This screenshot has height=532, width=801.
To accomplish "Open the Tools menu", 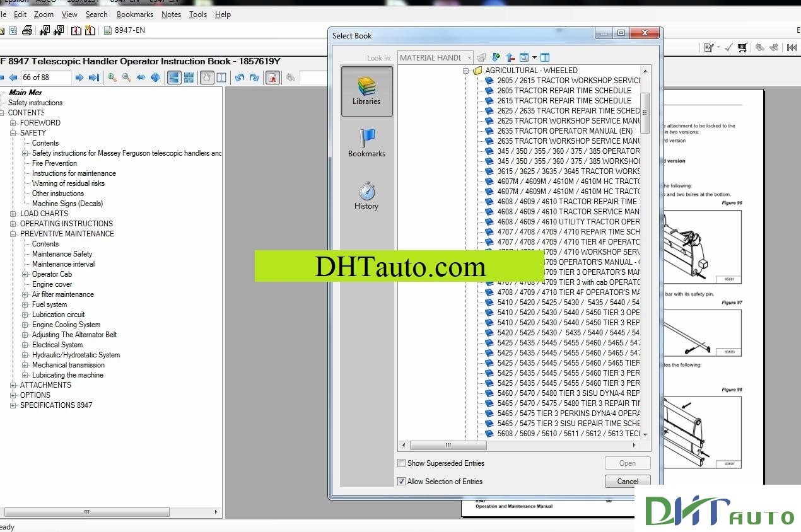I will (x=197, y=14).
